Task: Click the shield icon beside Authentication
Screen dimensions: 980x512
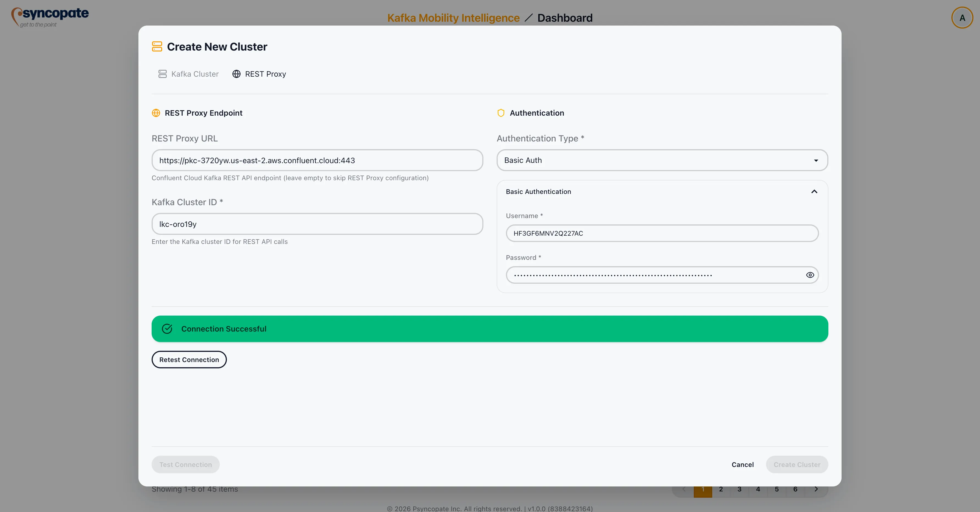Action: click(501, 113)
